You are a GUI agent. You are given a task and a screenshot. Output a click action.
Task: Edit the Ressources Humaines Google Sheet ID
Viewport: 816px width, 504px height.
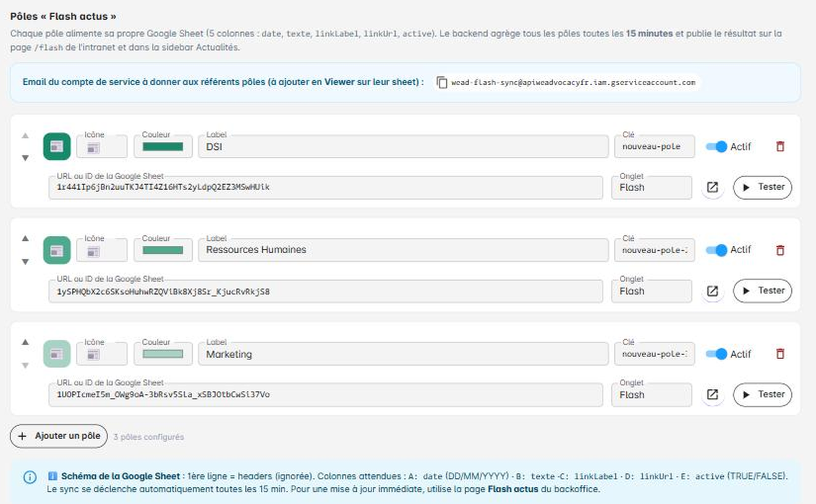326,292
